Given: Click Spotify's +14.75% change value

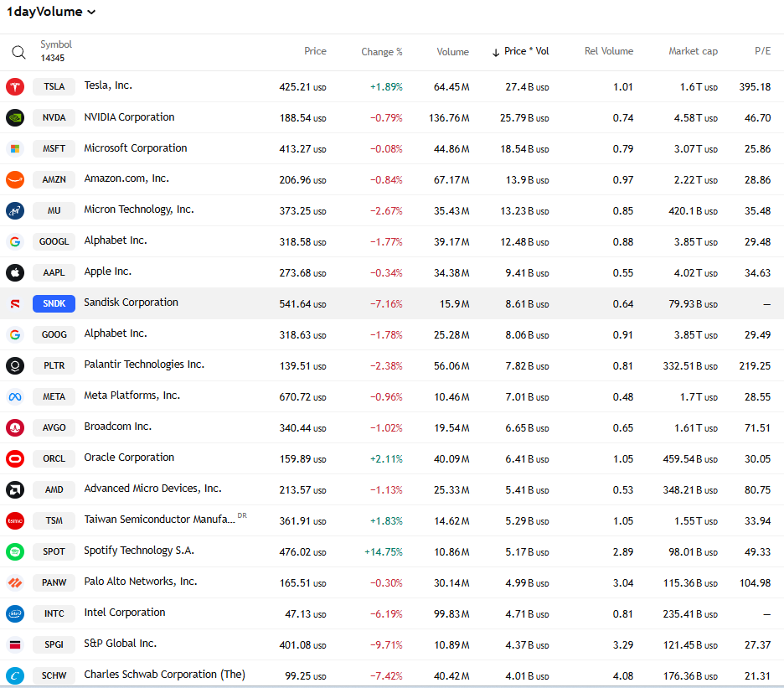Looking at the screenshot, I should 383,552.
